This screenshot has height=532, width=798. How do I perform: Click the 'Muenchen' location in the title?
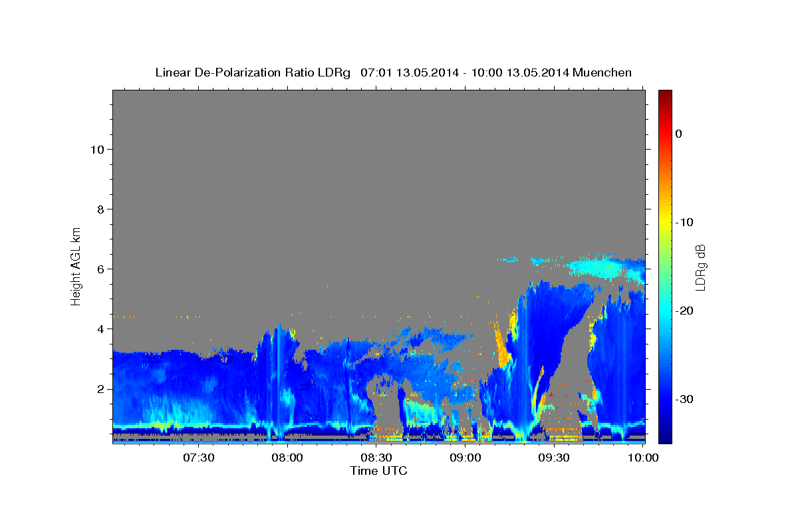[x=601, y=72]
